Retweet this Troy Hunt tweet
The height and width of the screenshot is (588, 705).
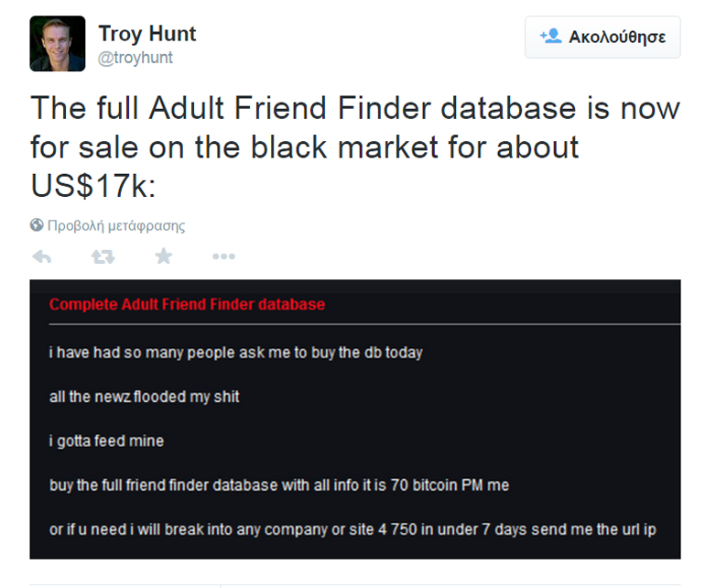tap(103, 256)
